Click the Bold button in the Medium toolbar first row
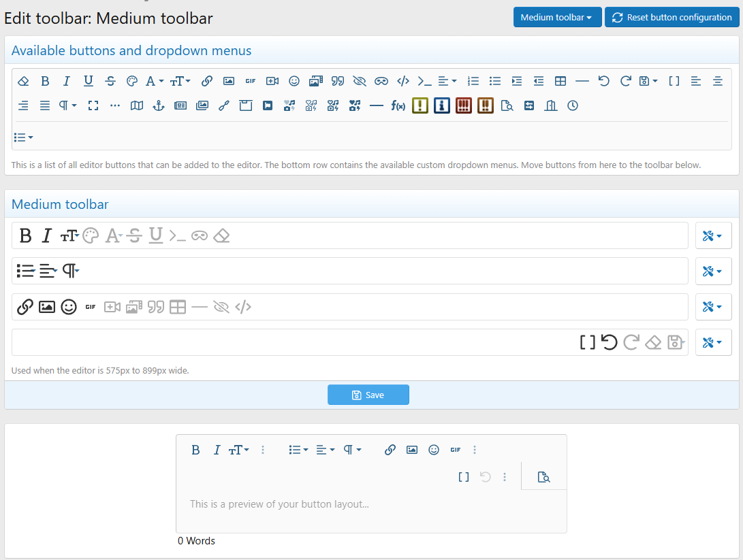Viewport: 743px width, 560px height. click(26, 235)
